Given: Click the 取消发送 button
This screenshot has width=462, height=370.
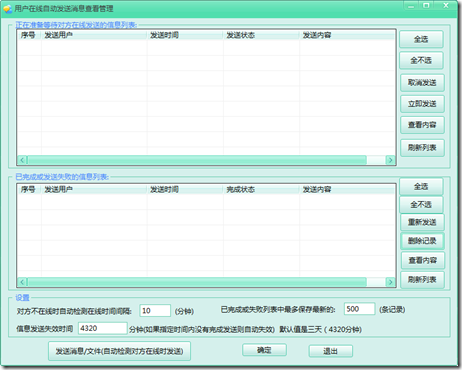Looking at the screenshot, I should pyautogui.click(x=422, y=82).
